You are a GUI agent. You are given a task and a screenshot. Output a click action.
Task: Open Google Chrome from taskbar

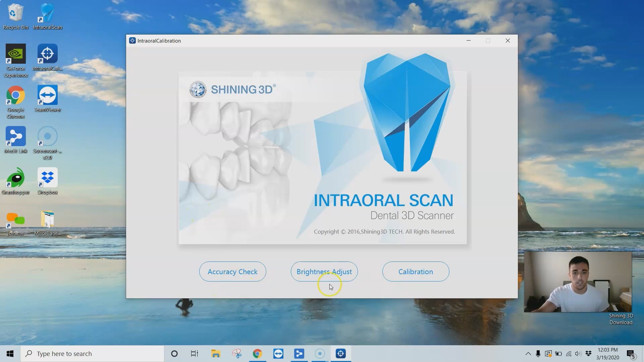(257, 353)
